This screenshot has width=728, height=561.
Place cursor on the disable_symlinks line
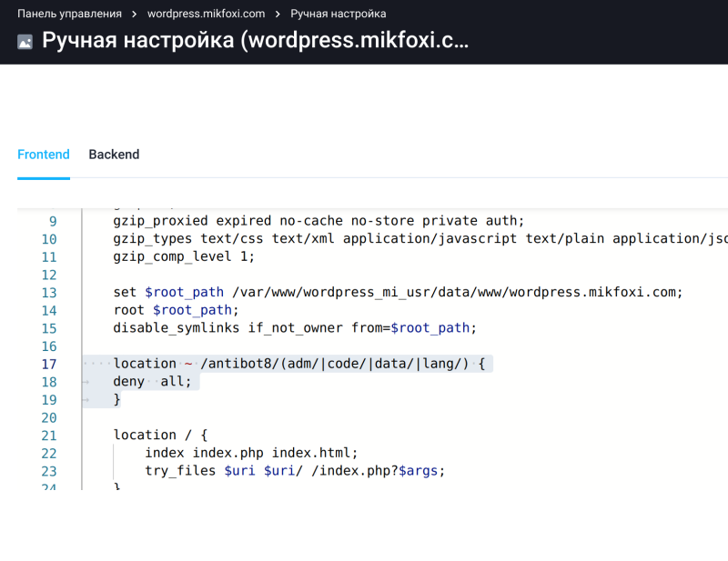(x=295, y=328)
